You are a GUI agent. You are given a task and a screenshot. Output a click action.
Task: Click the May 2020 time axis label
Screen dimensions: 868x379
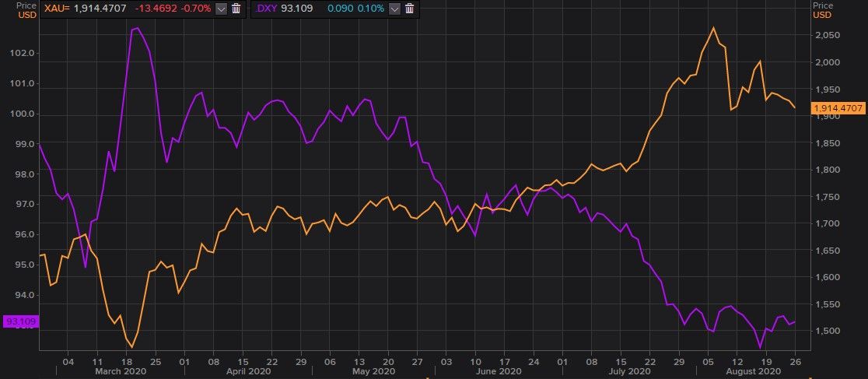tap(373, 370)
